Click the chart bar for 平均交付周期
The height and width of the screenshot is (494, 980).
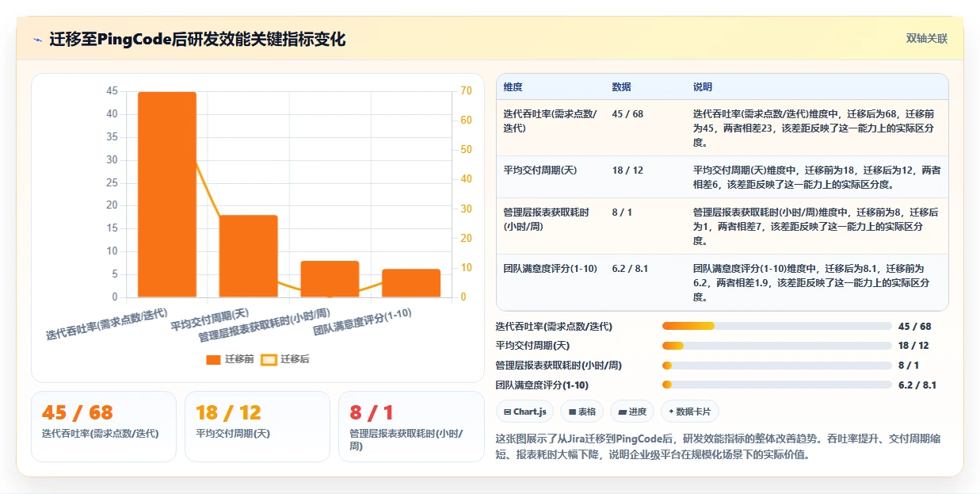(249, 256)
